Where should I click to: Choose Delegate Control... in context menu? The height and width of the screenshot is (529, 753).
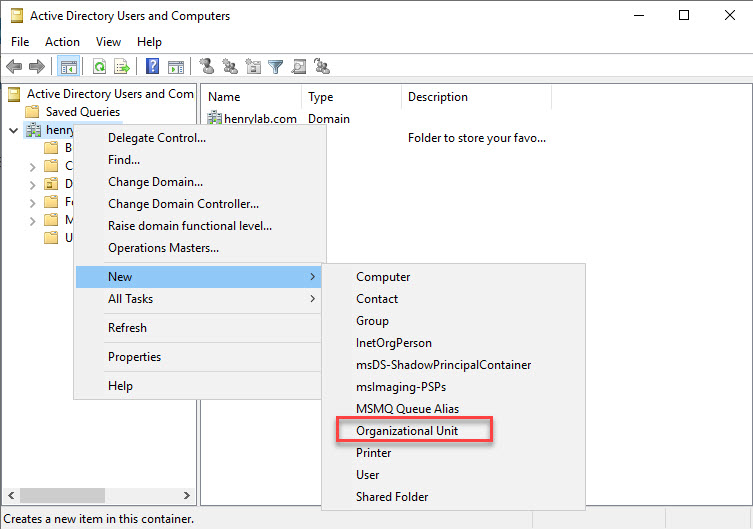pos(157,138)
